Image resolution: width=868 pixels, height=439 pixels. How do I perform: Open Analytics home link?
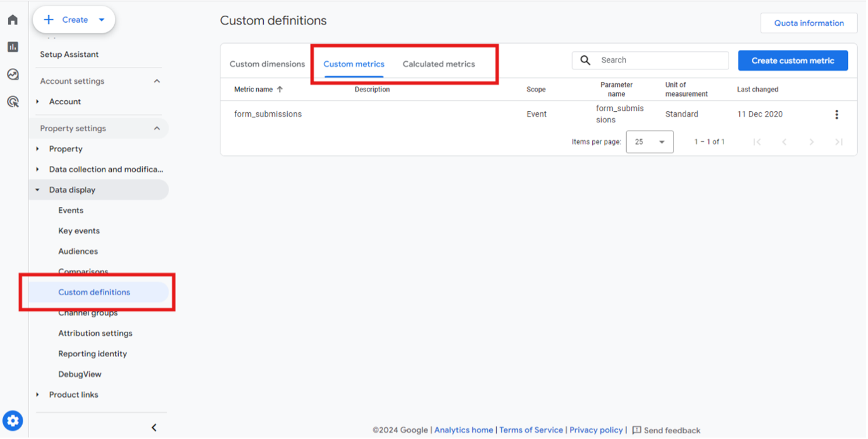click(x=463, y=430)
